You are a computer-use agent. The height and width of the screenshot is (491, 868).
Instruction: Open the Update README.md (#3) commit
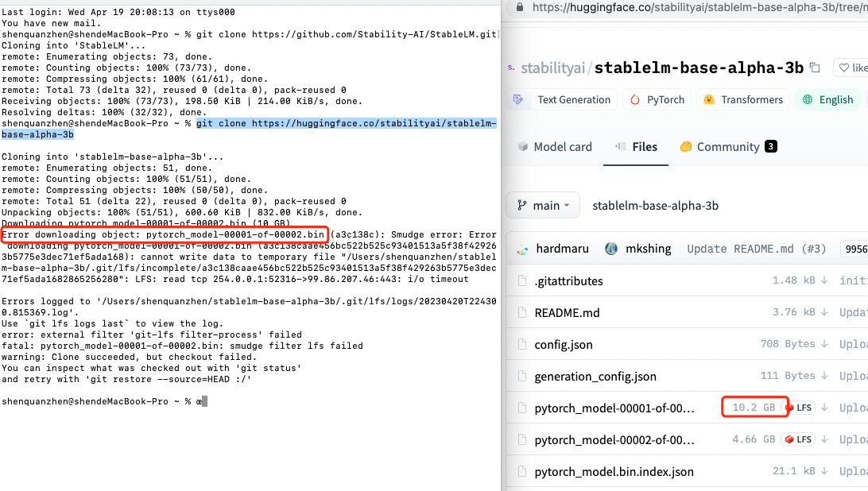coord(756,249)
